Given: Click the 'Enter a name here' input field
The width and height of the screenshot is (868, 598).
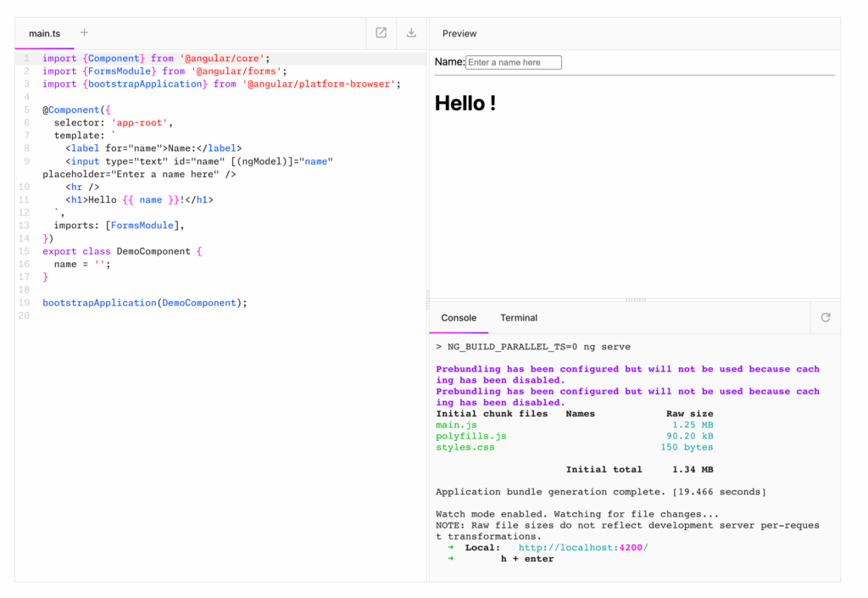Looking at the screenshot, I should [x=514, y=62].
